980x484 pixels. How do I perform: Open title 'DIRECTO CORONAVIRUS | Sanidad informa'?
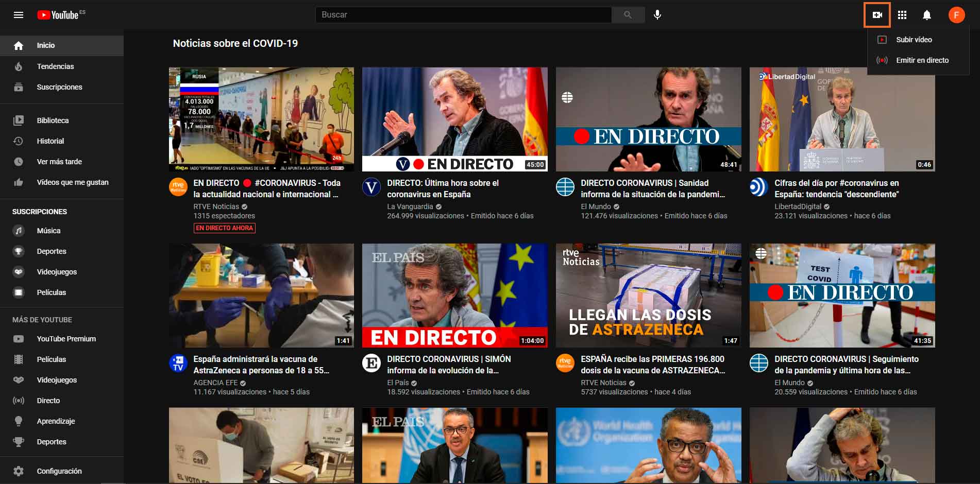click(x=653, y=188)
